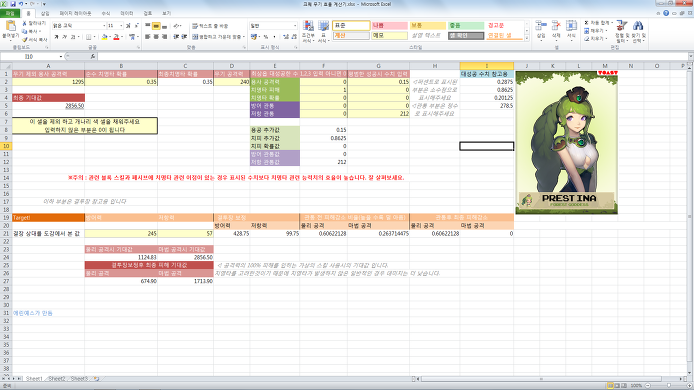The image size is (694, 390).
Task: Open the File (파일) tab
Action: 10,14
